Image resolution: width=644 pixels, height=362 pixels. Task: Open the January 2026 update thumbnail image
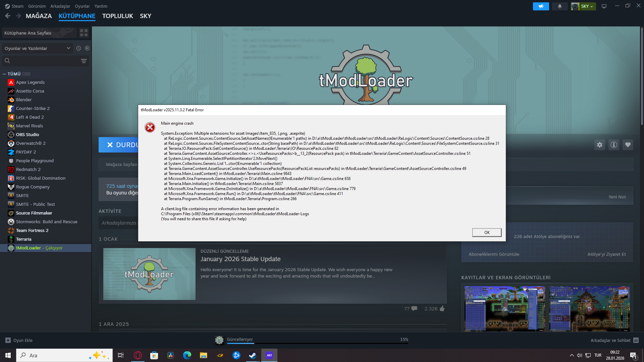coord(149,274)
